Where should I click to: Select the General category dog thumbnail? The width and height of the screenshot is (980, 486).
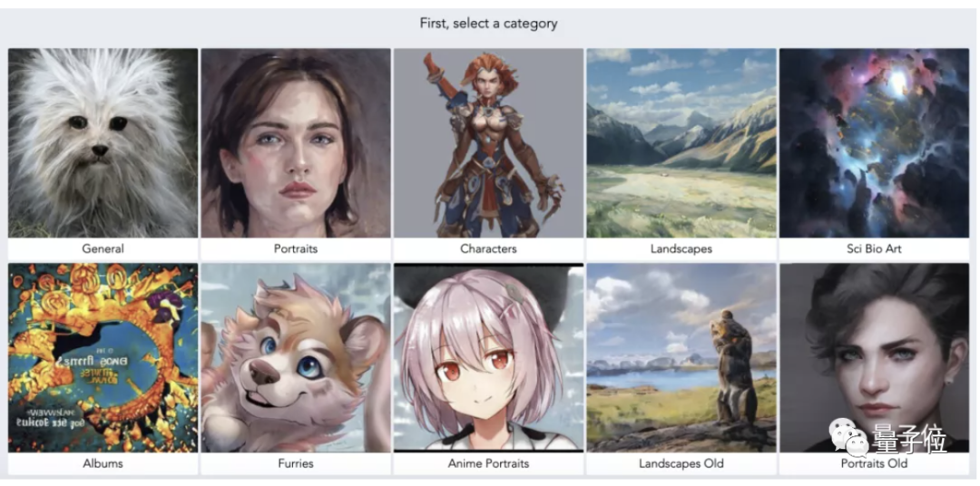[x=103, y=143]
